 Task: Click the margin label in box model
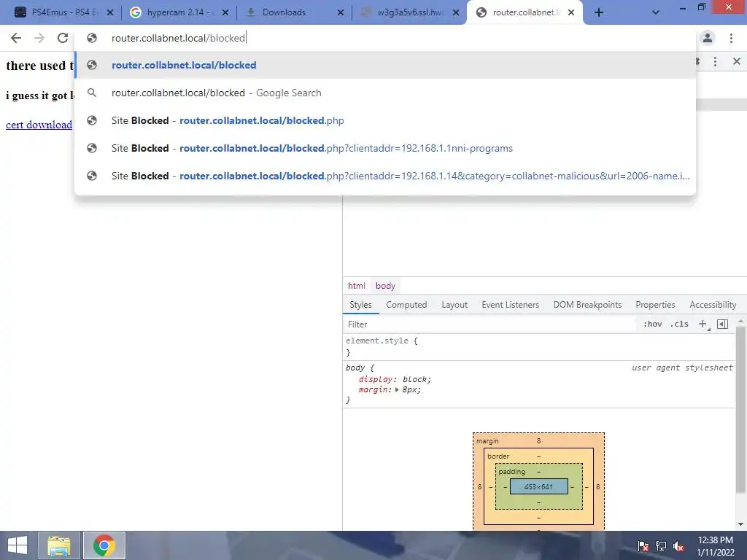(487, 441)
